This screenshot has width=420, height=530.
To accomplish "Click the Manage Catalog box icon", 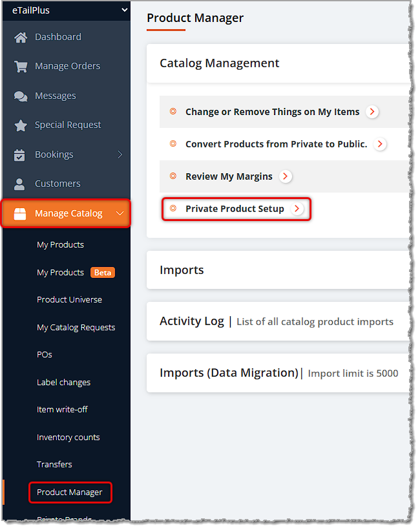I will (x=20, y=214).
